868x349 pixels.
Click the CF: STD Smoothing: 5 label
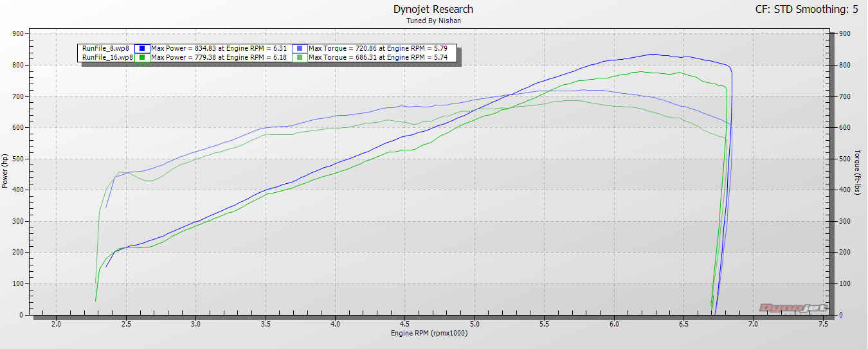(x=809, y=9)
